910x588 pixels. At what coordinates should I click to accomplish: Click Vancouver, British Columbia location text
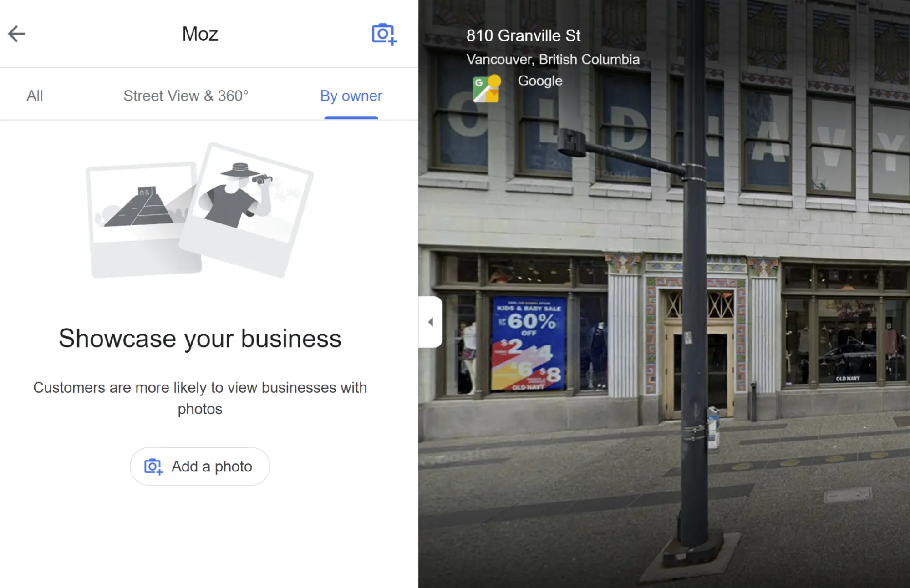[x=553, y=59]
